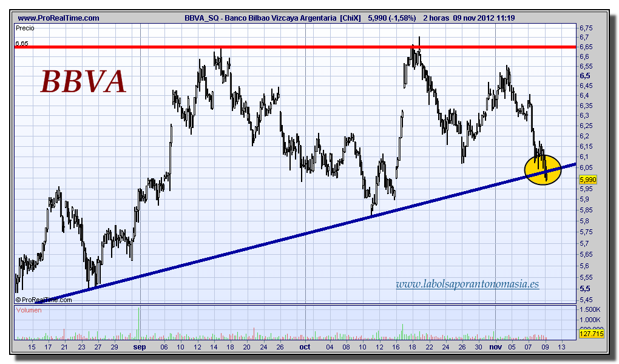Click the 6,3 price axis label
This screenshot has width=619, height=364.
tap(584, 115)
